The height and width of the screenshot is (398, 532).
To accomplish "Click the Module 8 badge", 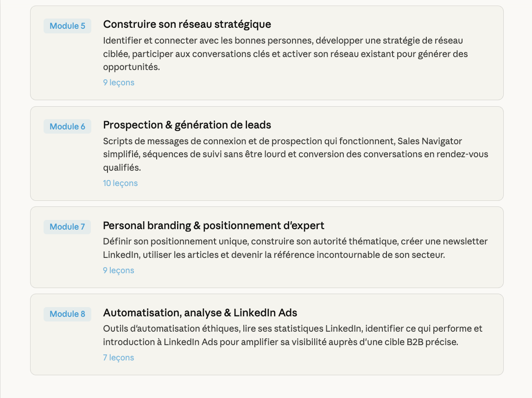I will click(67, 314).
